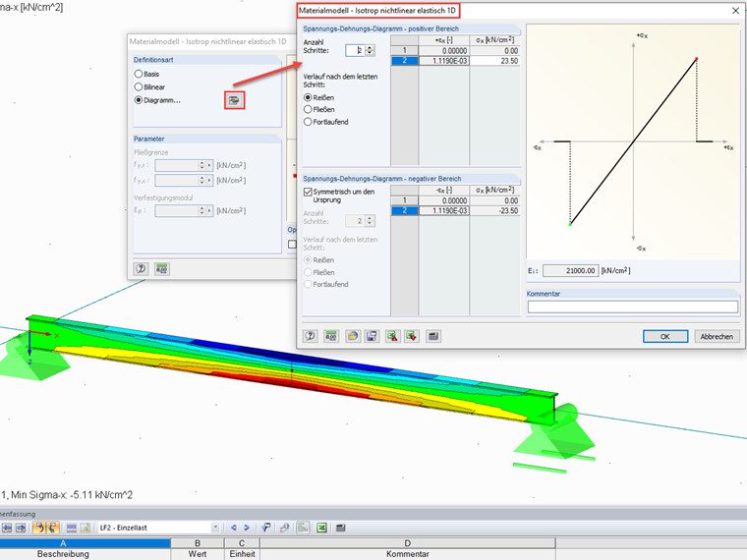Viewport: 747px width, 560px height.
Task: Click the result diagram icon in bottom toolbar
Action: [x=303, y=528]
